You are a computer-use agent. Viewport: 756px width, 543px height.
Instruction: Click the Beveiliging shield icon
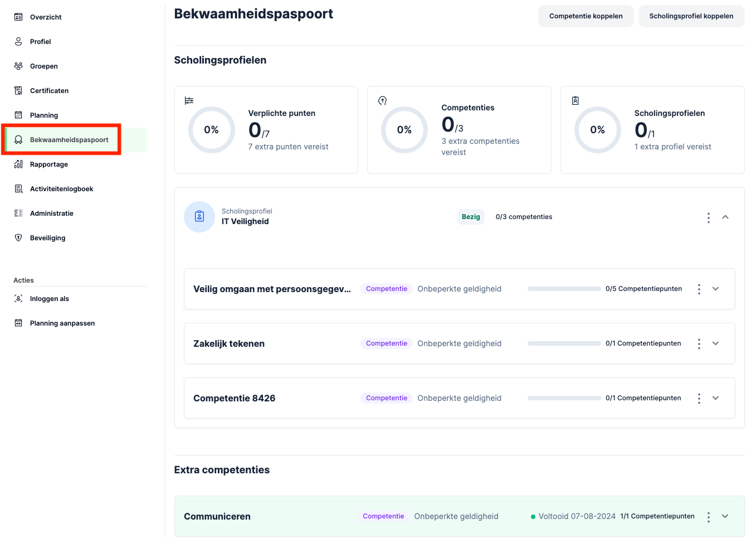[x=18, y=238]
